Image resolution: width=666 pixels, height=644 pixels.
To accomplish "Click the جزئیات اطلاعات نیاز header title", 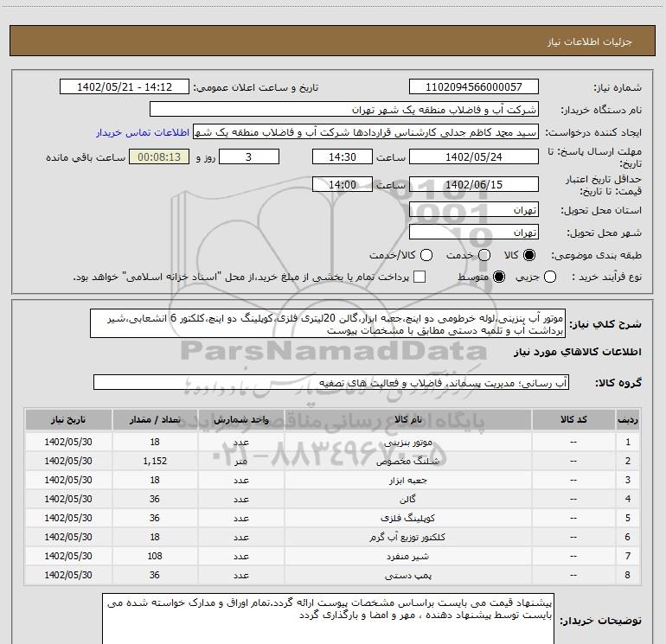I will [x=590, y=41].
